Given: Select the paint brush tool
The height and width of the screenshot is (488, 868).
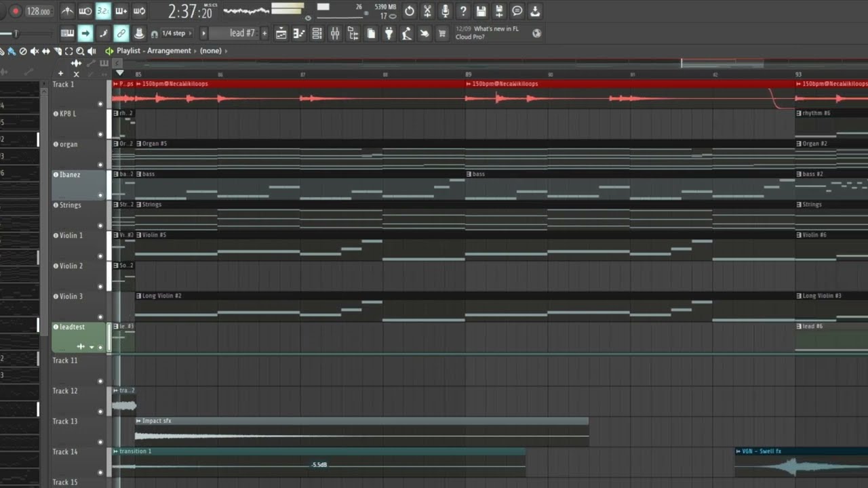Looking at the screenshot, I should pyautogui.click(x=12, y=51).
